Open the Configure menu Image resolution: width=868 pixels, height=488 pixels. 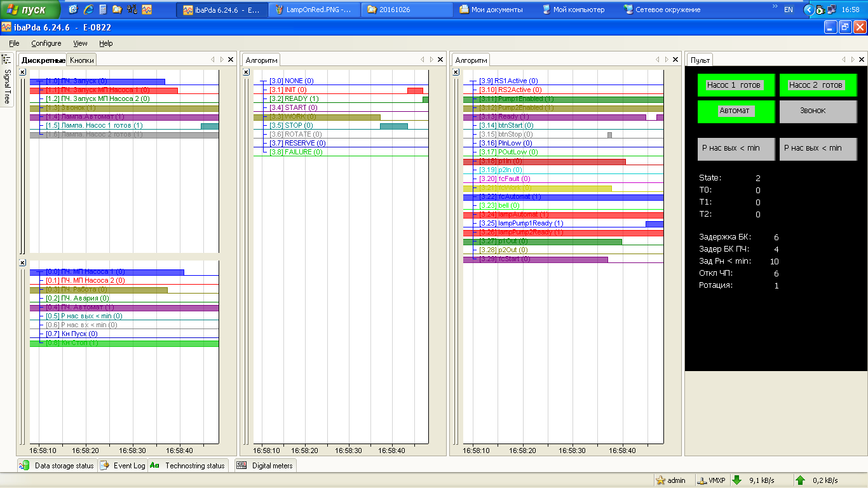46,43
